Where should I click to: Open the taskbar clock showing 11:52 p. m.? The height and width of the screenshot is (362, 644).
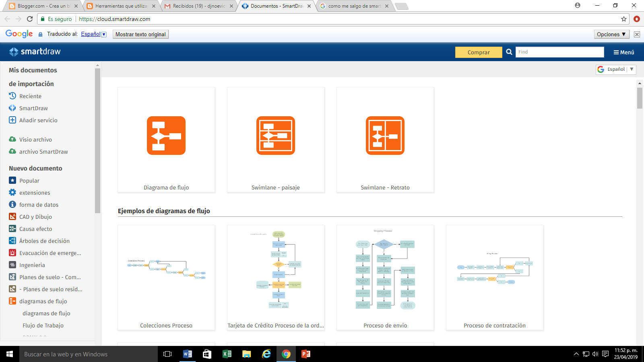(x=626, y=354)
